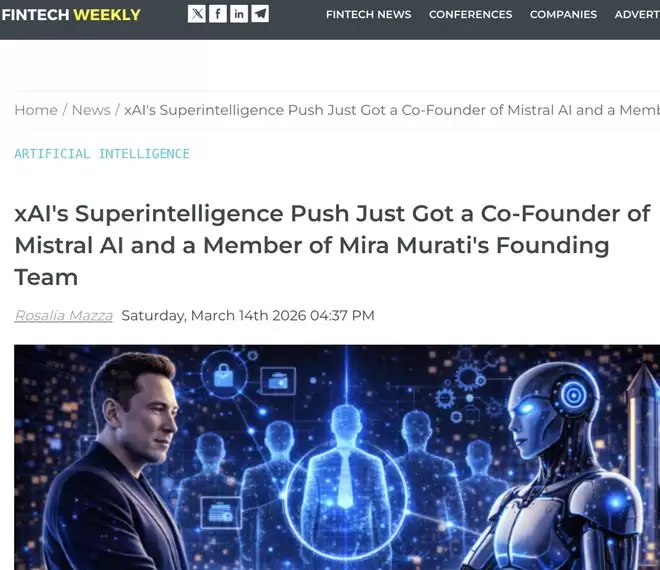Screen dimensions: 660x570
Task: Open author Rosalia Mazza's profile
Action: tap(64, 315)
